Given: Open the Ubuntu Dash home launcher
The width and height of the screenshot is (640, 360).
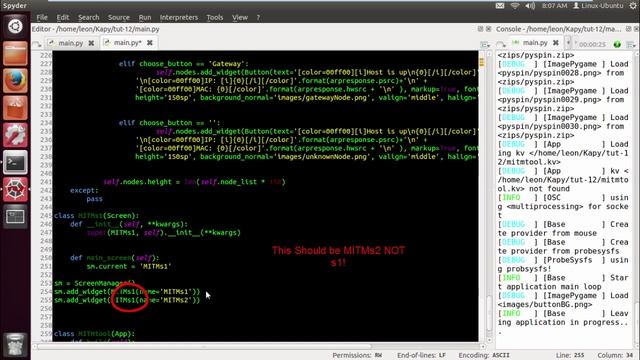Looking at the screenshot, I should tap(15, 26).
